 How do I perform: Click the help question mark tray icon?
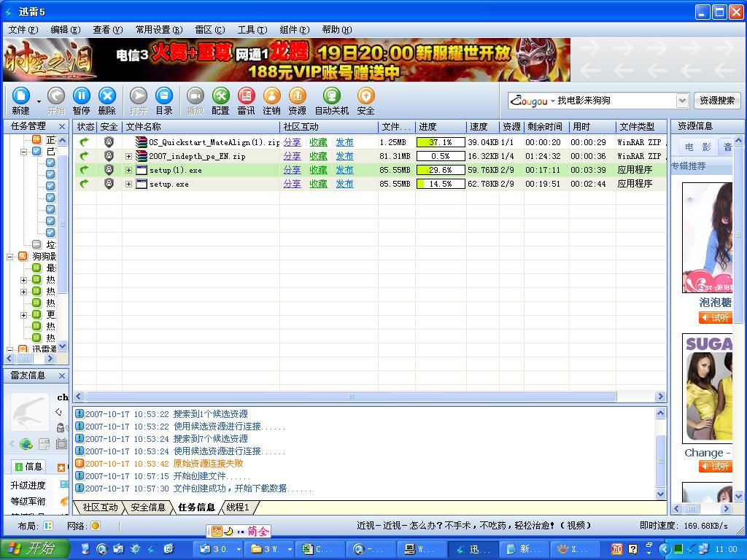pyautogui.click(x=632, y=549)
